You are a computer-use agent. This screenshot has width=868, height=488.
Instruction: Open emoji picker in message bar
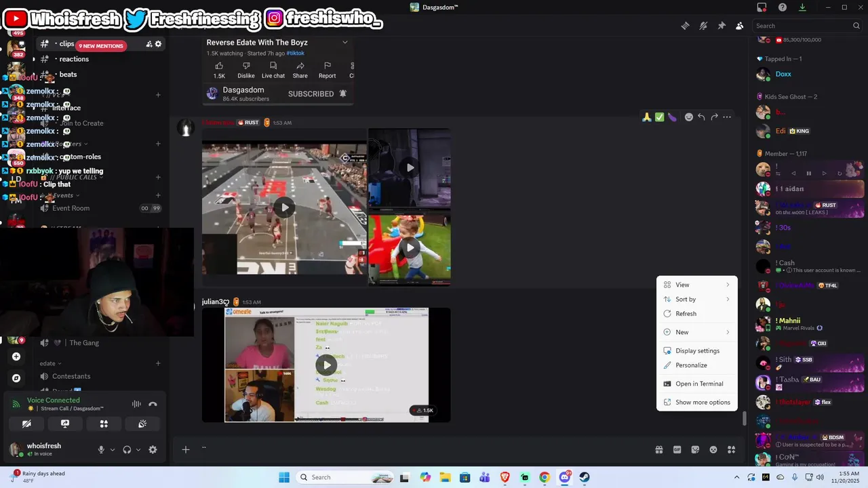pyautogui.click(x=713, y=449)
